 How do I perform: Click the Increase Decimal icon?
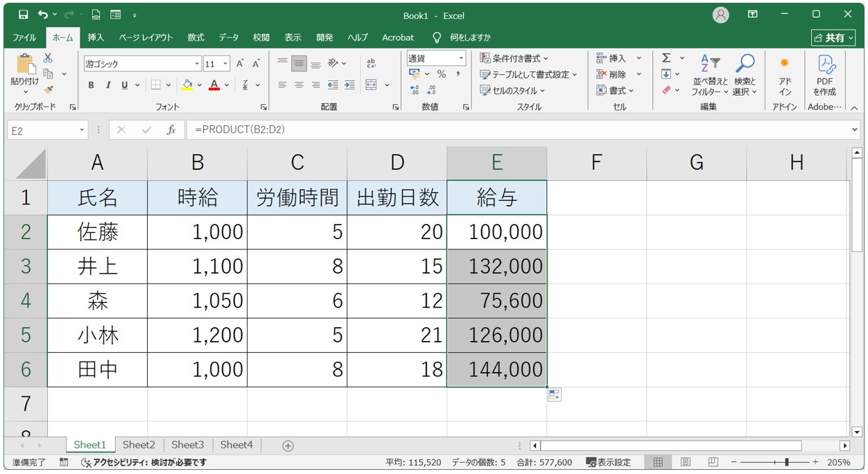(x=415, y=90)
